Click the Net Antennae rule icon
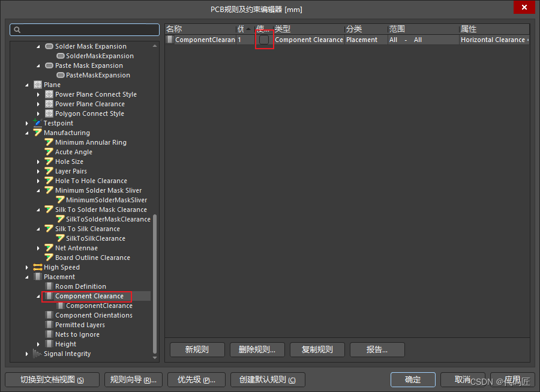The height and width of the screenshot is (392, 540). click(x=49, y=248)
